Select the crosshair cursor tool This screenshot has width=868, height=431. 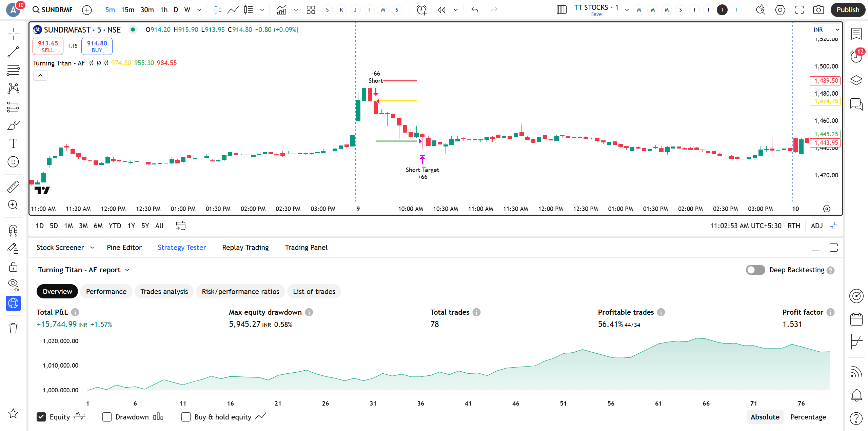tap(13, 34)
